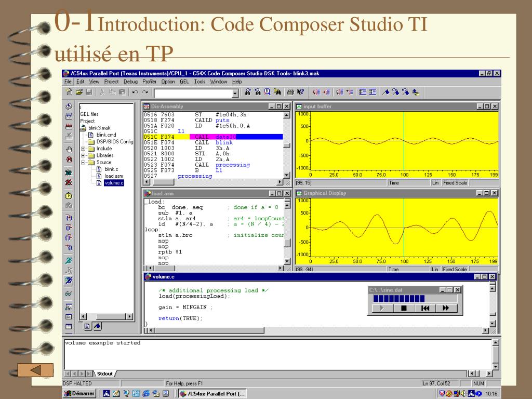Click the DSP HALTED status text

point(77,383)
